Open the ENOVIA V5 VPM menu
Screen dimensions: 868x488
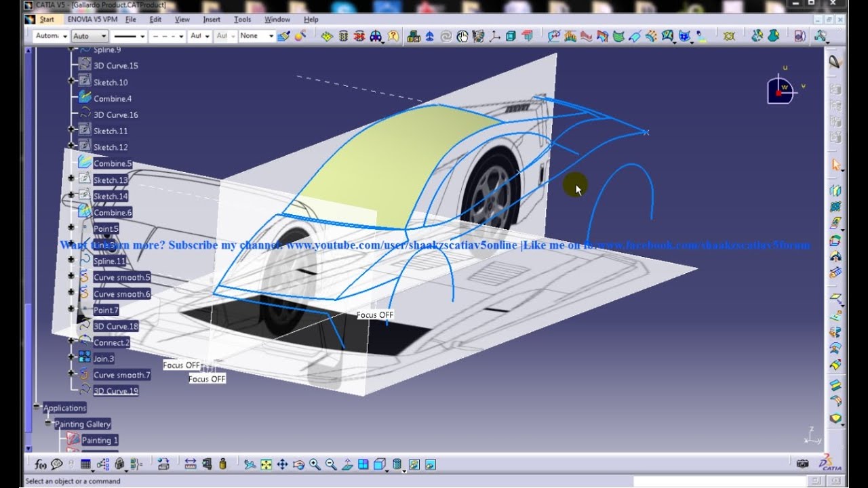(92, 20)
